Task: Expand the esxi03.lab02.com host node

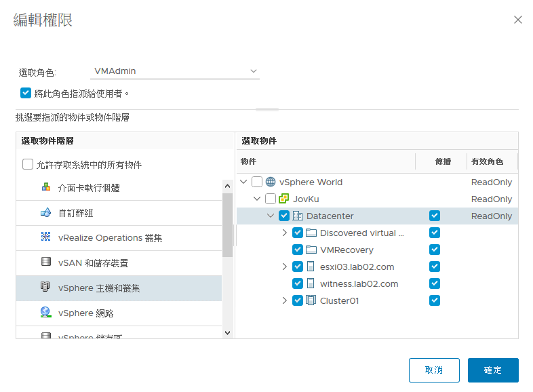Action: tap(285, 267)
